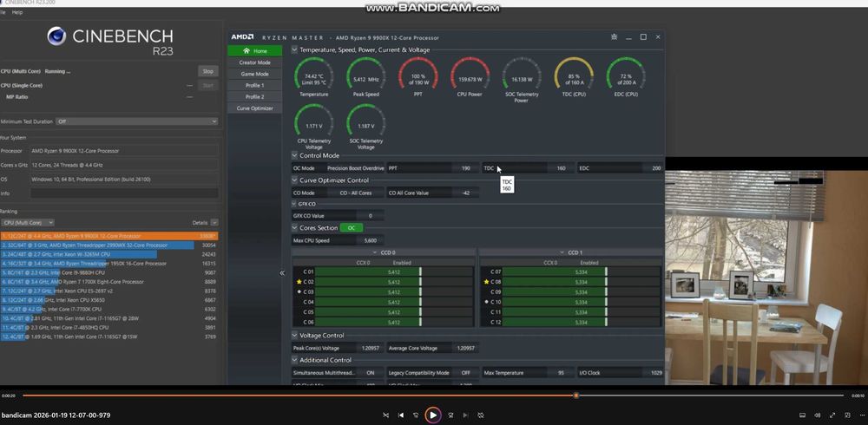
Task: Collapse Temperature, Speed, Power section
Action: tap(294, 49)
